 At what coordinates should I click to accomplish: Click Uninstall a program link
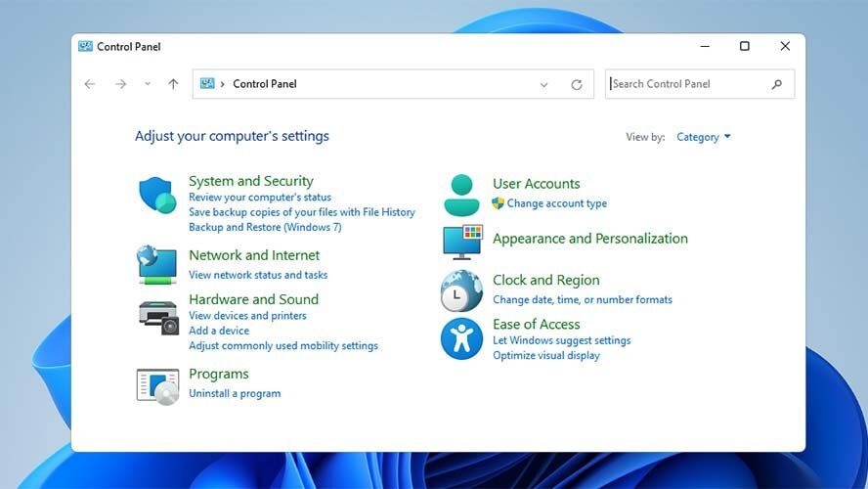coord(235,393)
